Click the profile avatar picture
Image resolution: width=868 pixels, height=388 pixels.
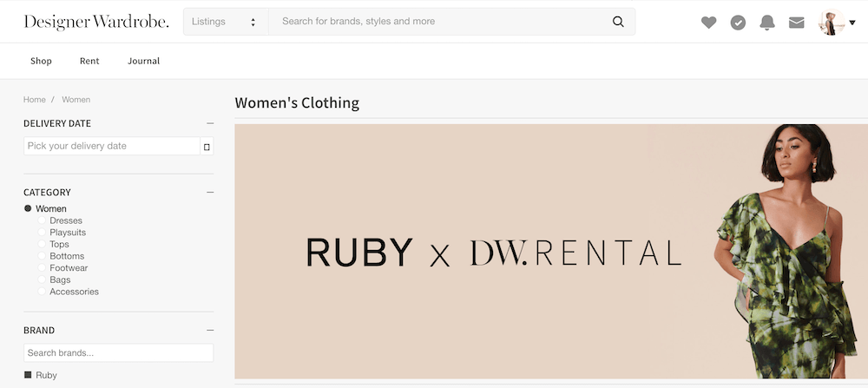[832, 23]
